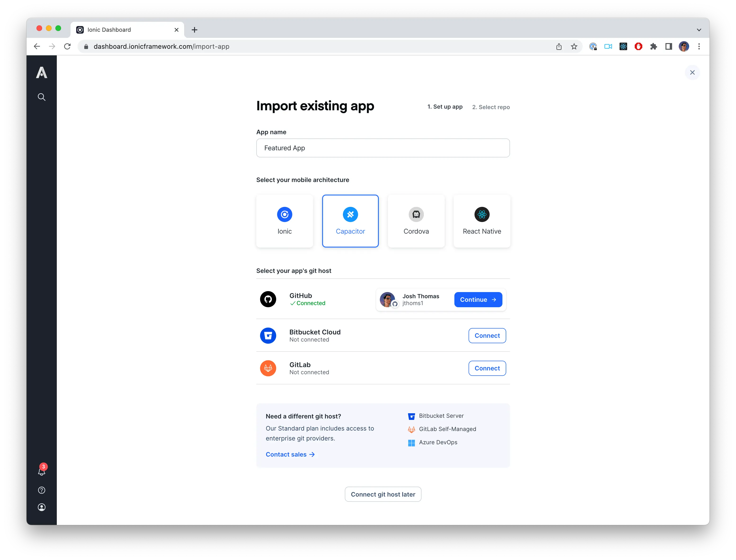Screen dimensions: 736x560
Task: Go to step 2 Select repo
Action: (x=490, y=107)
